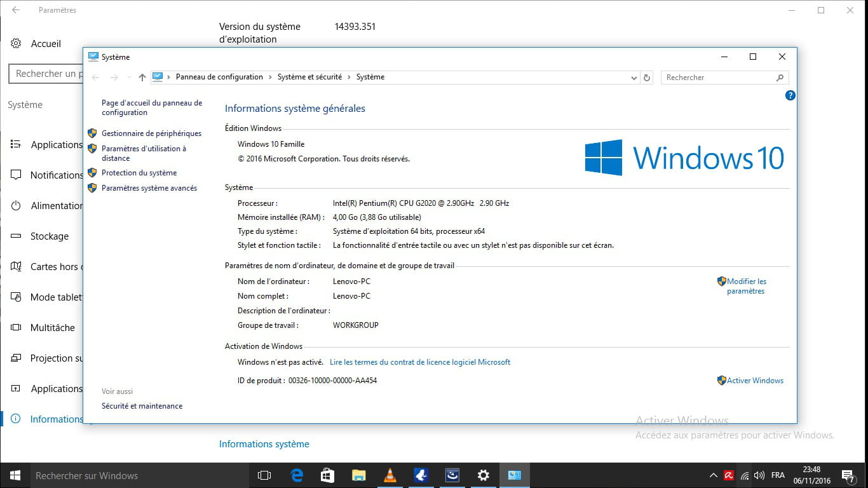The height and width of the screenshot is (488, 868).
Task: Open Sécurité et maintenance link
Action: [x=142, y=406]
